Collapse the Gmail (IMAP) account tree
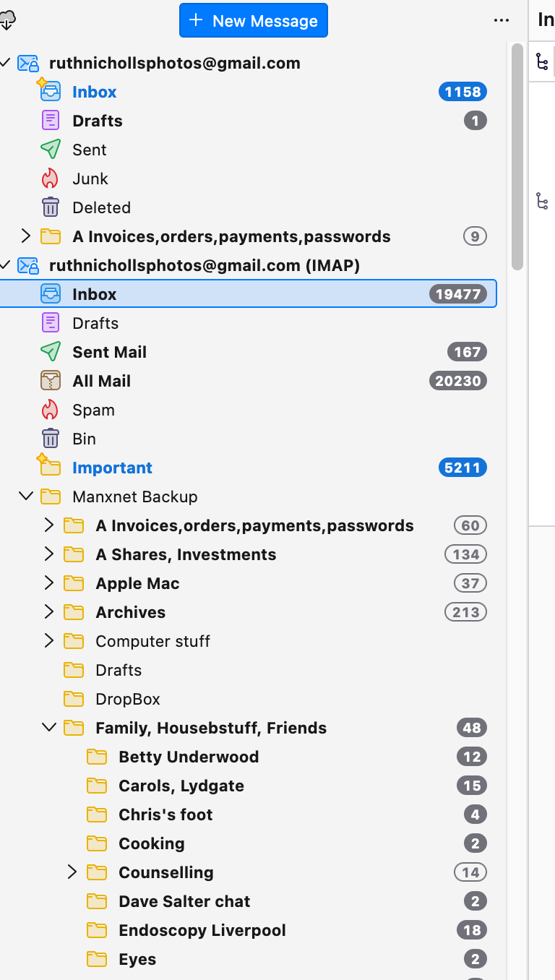 click(x=6, y=265)
